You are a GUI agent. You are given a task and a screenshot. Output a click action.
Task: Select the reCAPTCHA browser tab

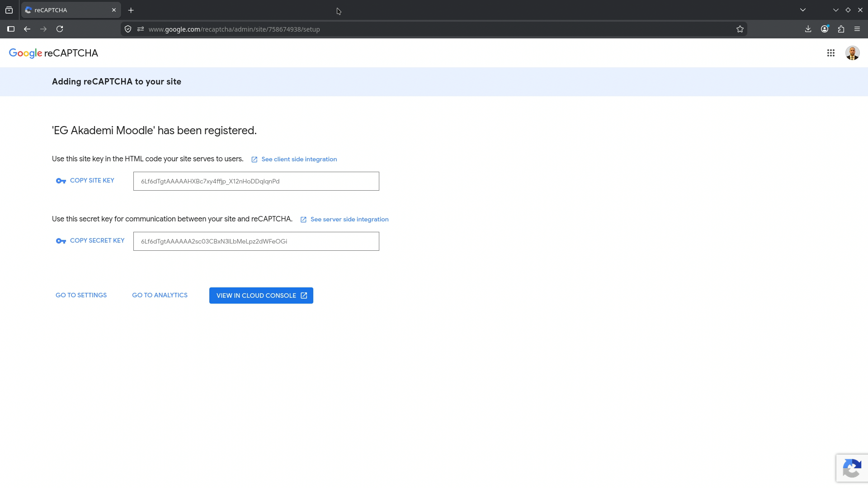[x=71, y=10]
